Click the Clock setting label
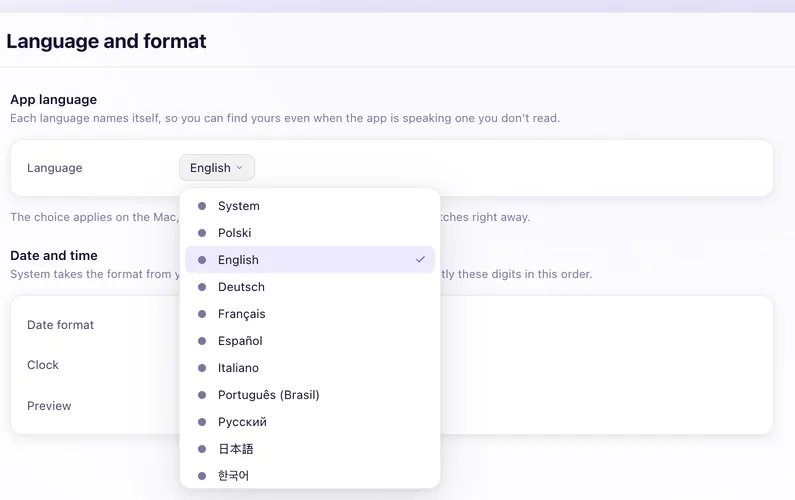This screenshot has width=795, height=500. pyautogui.click(x=43, y=365)
